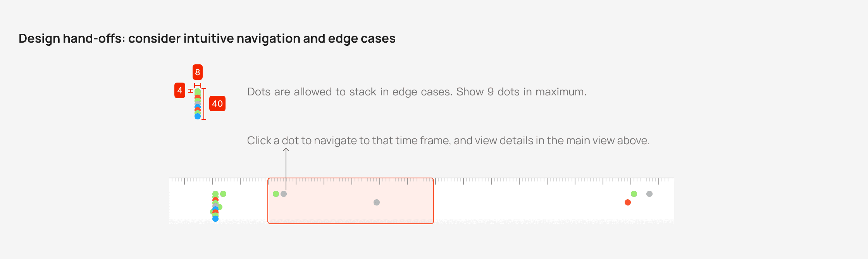The image size is (868, 259).
Task: Select the blue dot at the bottom of the timeline stack
Action: (x=215, y=219)
